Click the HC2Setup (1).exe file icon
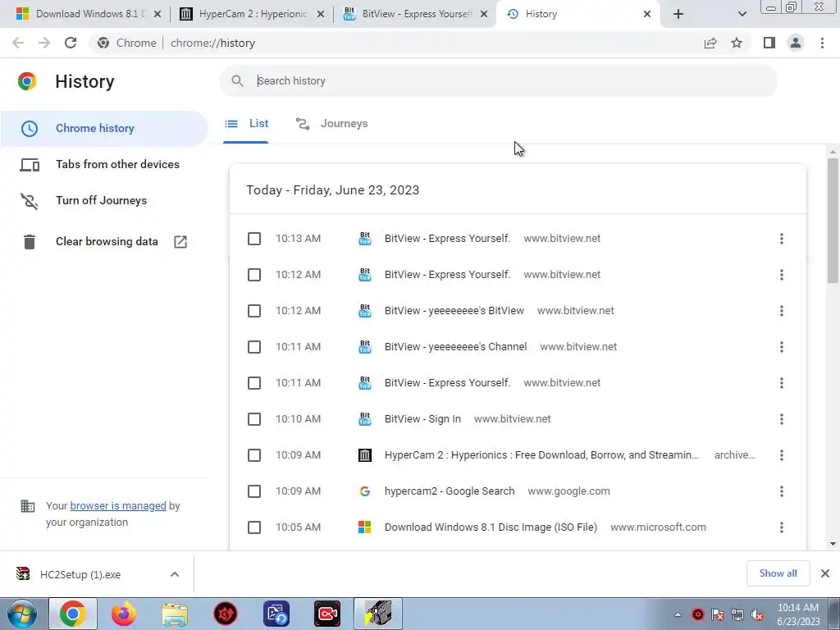This screenshot has height=630, width=840. [23, 574]
